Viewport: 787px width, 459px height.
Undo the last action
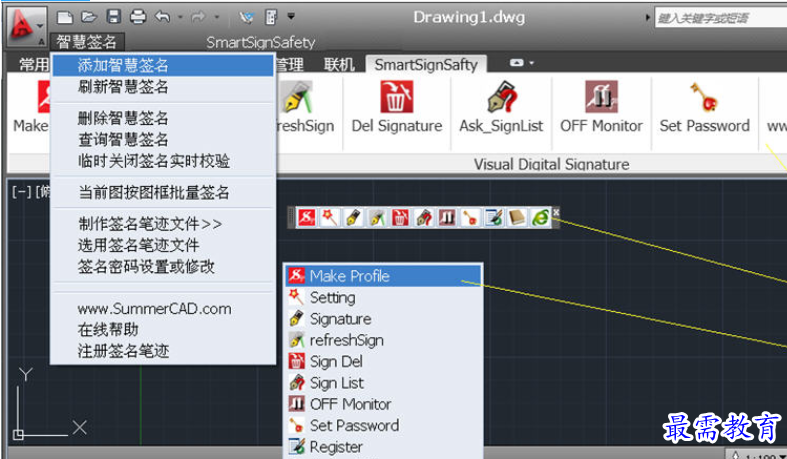pos(163,17)
